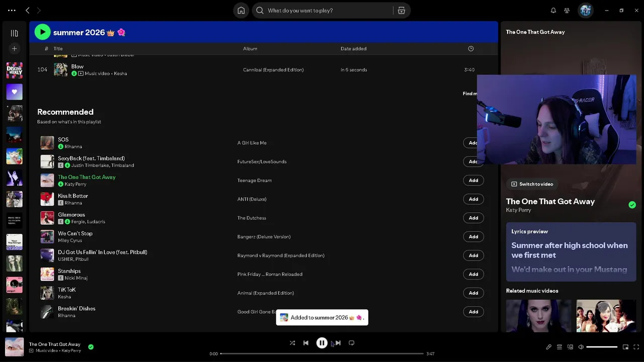Open Discover Weekly playlist in sidebar
This screenshot has width=644, height=362.
[14, 70]
